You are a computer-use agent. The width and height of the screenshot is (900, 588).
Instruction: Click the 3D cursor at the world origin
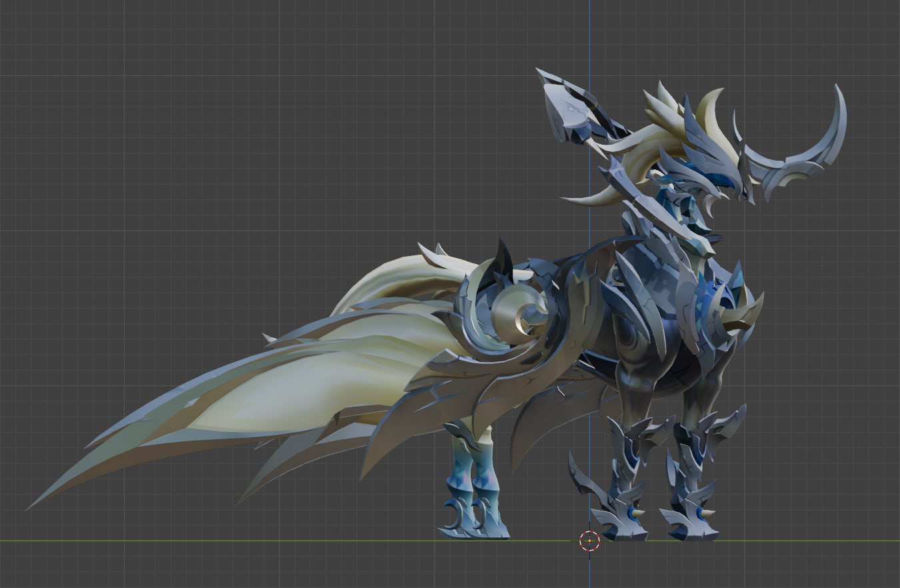click(x=589, y=541)
